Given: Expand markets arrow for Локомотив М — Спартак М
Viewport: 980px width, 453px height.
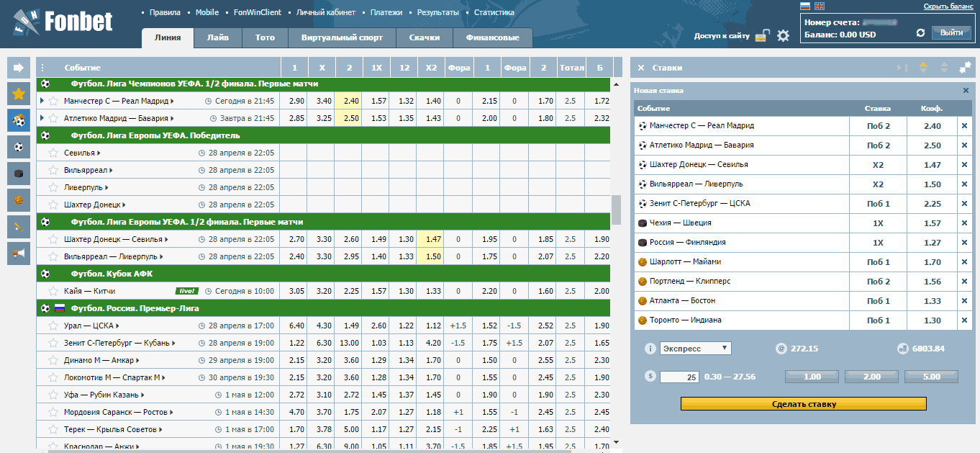Looking at the screenshot, I should (165, 377).
